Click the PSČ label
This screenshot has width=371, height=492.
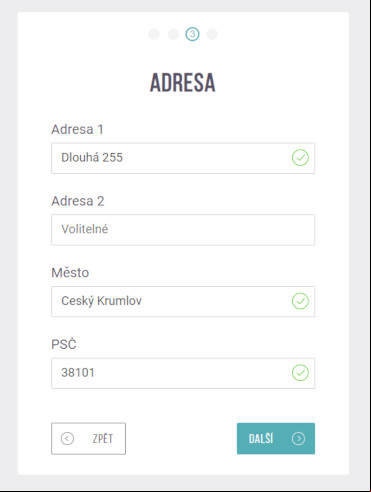[x=64, y=344]
